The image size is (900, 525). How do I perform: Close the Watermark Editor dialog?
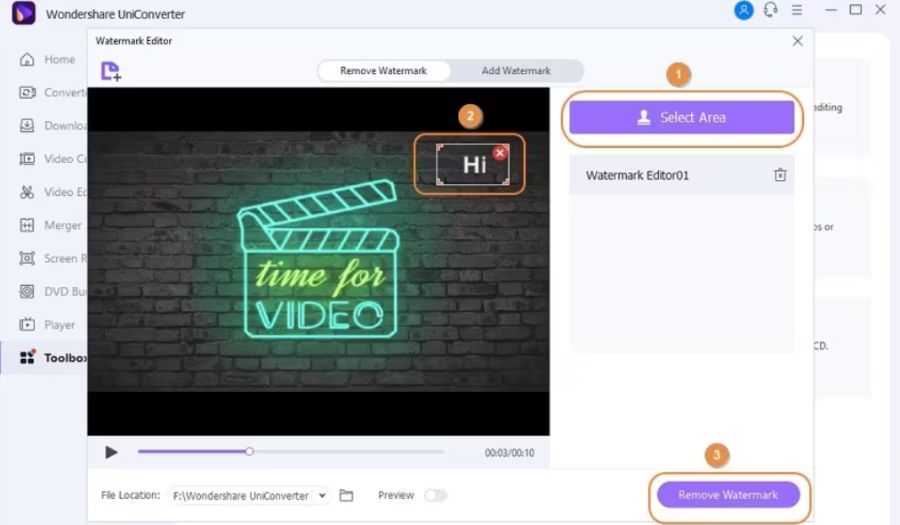(x=797, y=41)
